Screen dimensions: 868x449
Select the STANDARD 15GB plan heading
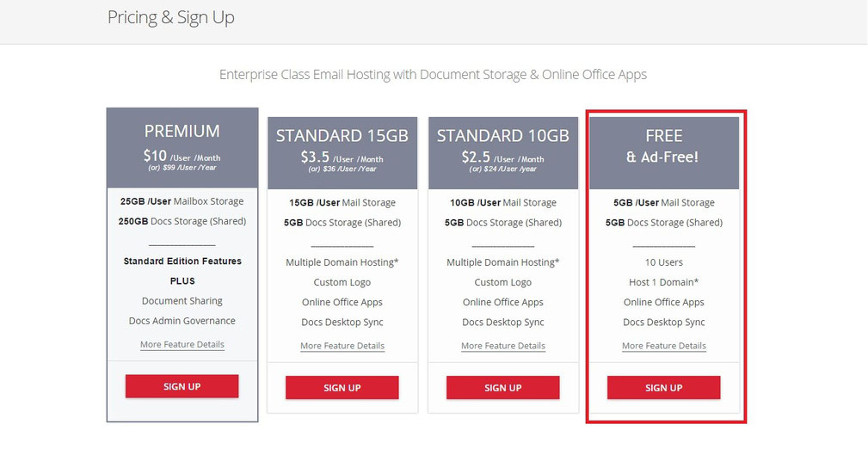click(342, 136)
